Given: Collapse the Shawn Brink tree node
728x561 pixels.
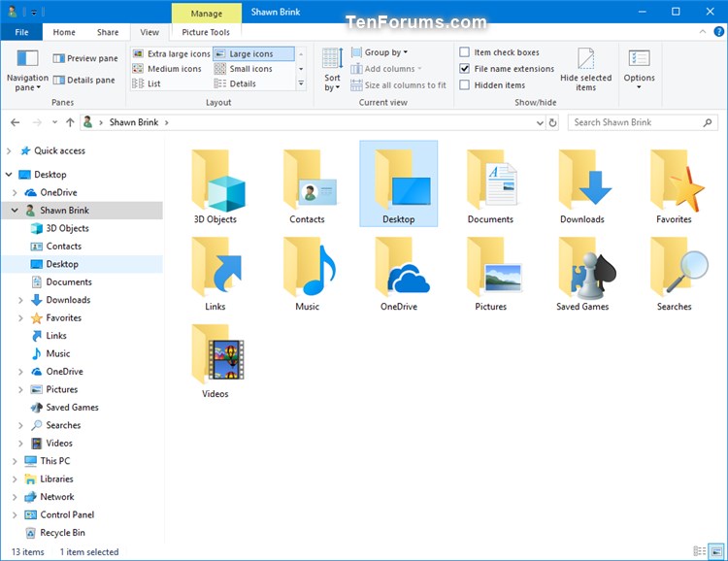Looking at the screenshot, I should [x=15, y=211].
